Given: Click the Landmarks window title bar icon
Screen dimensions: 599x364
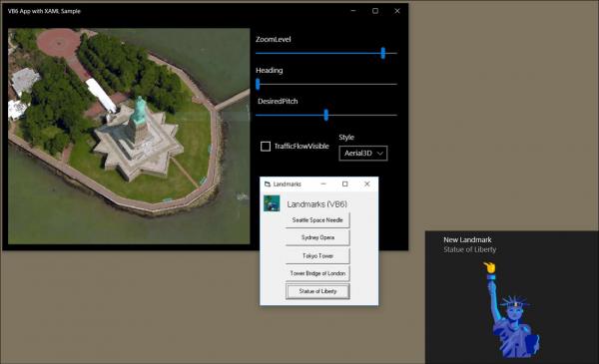Looking at the screenshot, I should 268,183.
